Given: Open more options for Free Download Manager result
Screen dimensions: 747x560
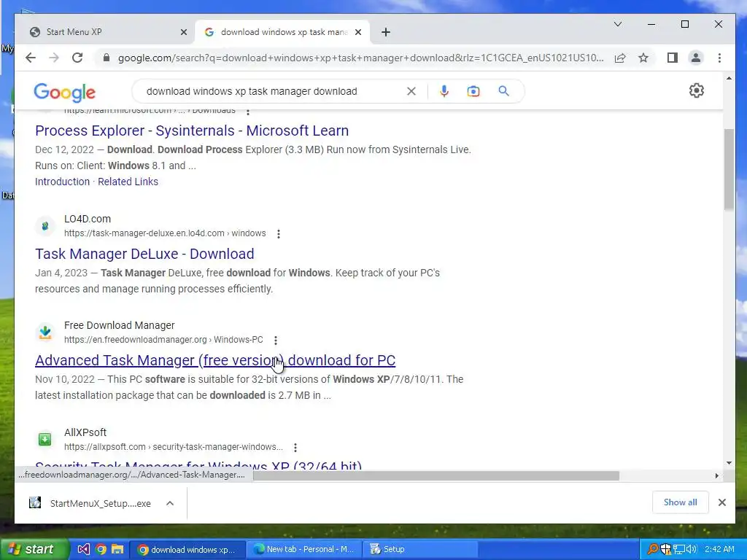Looking at the screenshot, I should 275,341.
